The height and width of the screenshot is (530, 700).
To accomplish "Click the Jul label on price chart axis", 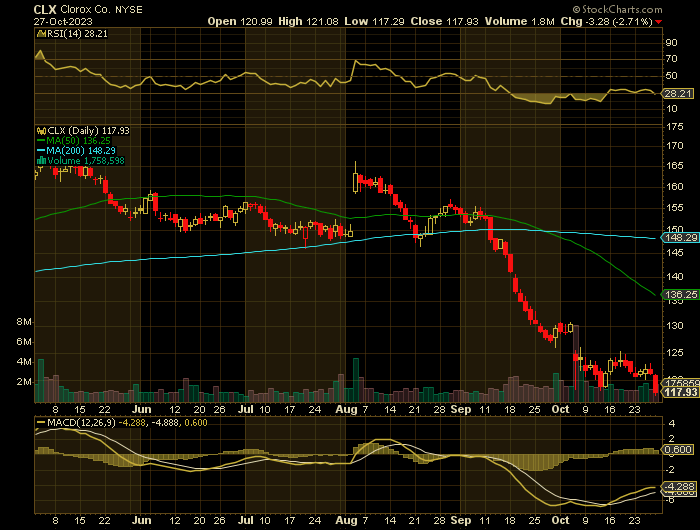I will click(x=246, y=409).
